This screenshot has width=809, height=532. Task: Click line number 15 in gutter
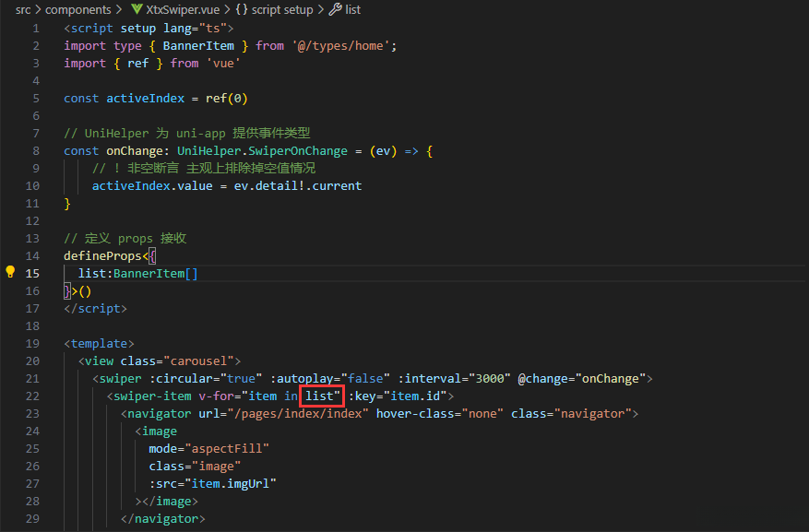point(32,274)
